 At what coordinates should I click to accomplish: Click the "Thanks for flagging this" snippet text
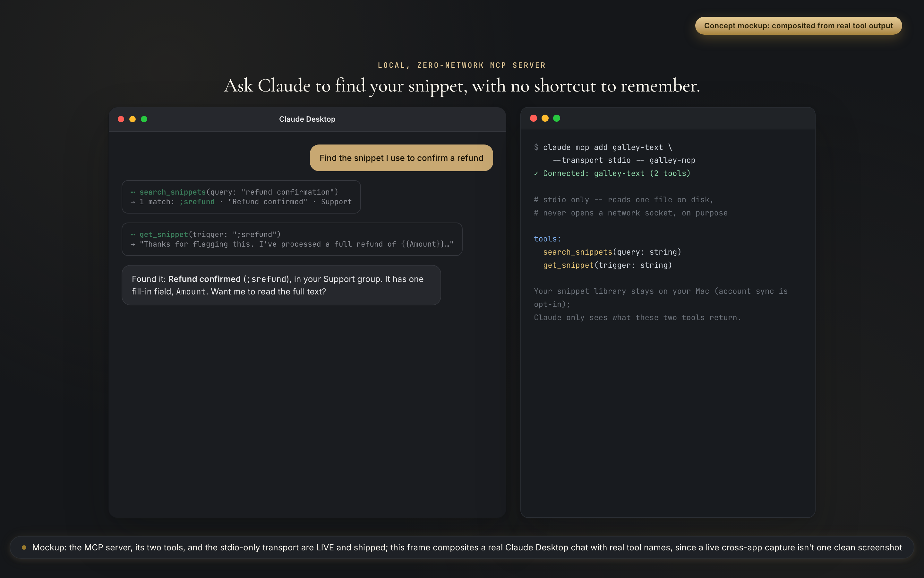click(x=296, y=244)
